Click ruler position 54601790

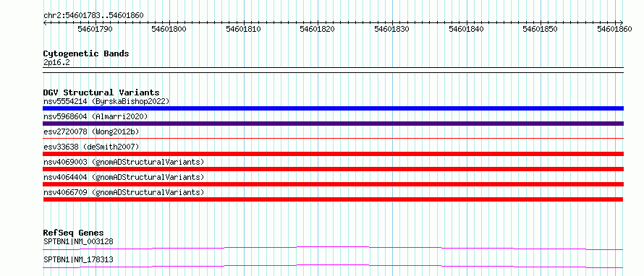click(95, 29)
